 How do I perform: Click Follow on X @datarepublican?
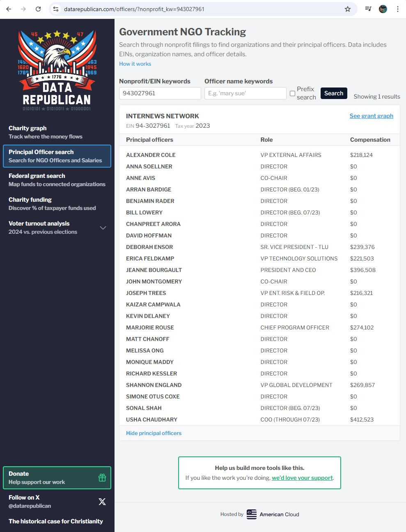57,502
